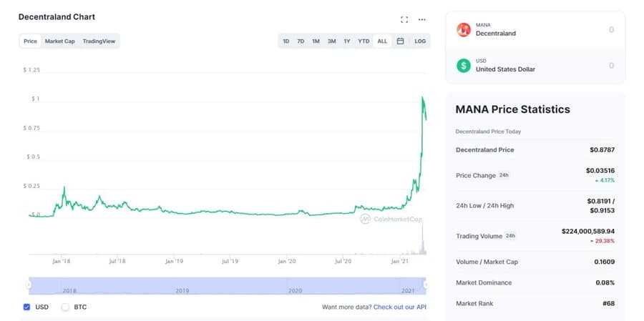Open the Price Change 24h selector
The width and height of the screenshot is (644, 321).
point(504,175)
